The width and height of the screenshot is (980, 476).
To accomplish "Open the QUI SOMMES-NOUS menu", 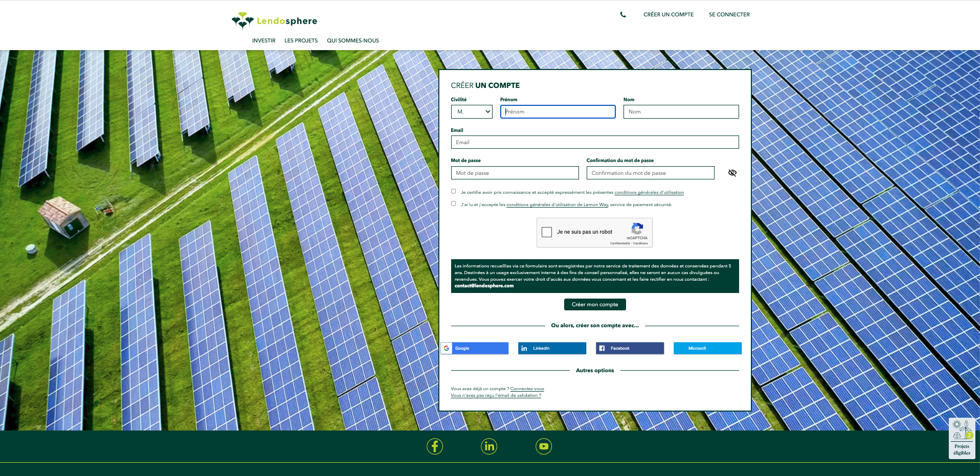I will click(352, 41).
